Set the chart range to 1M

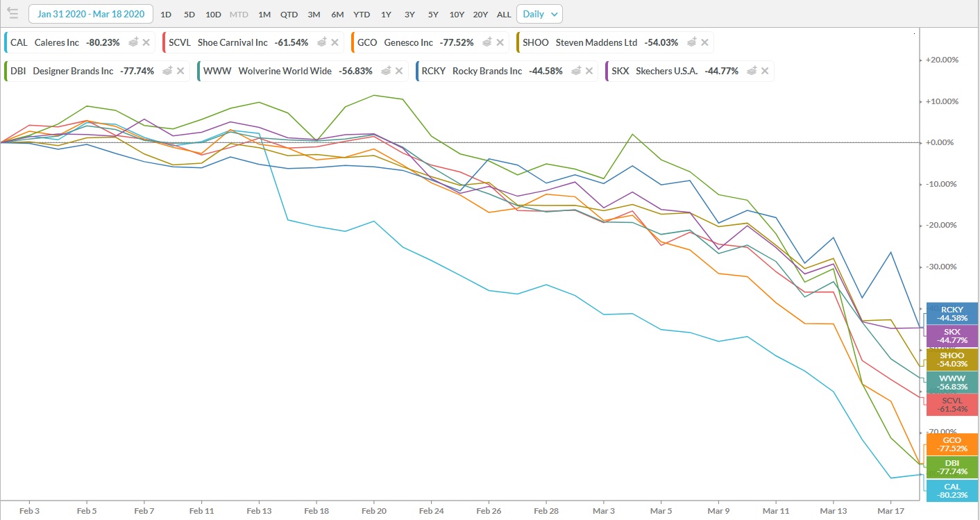[x=264, y=15]
